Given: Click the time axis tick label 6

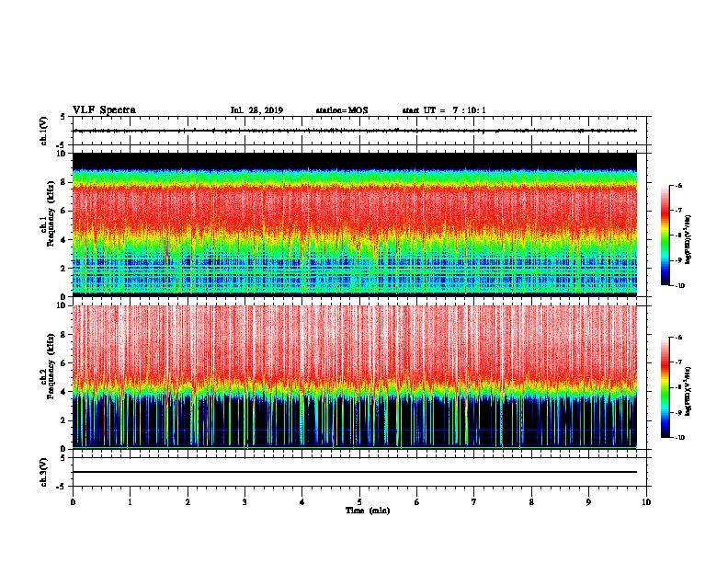Looking at the screenshot, I should pos(417,502).
